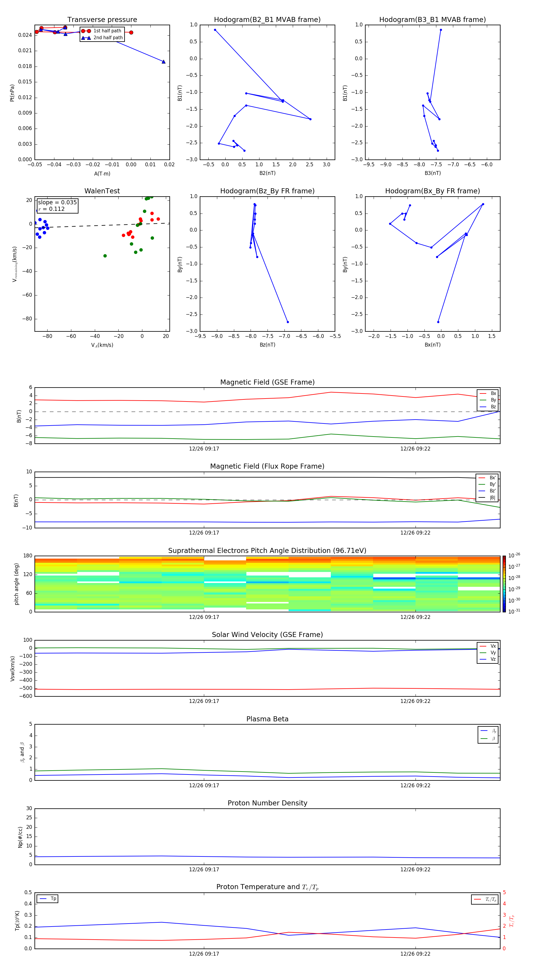Click the red right-side "Te/Tp" axis label
The width and height of the screenshot is (535, 980).
[512, 921]
